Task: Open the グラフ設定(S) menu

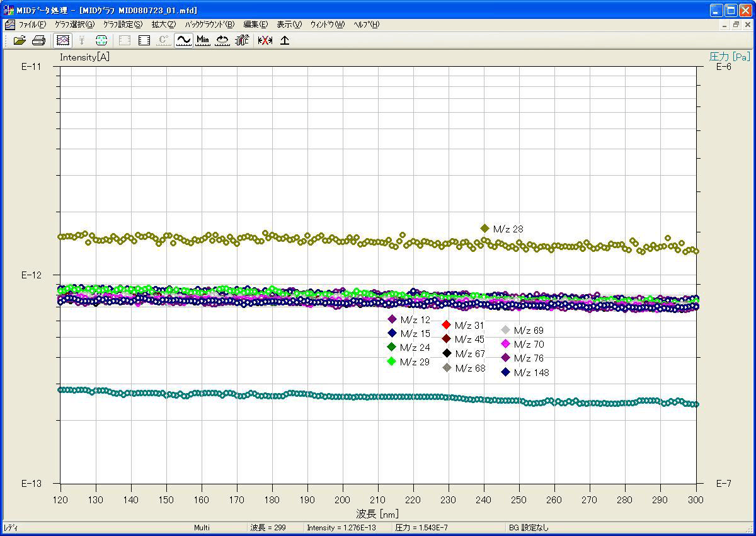Action: pos(123,25)
